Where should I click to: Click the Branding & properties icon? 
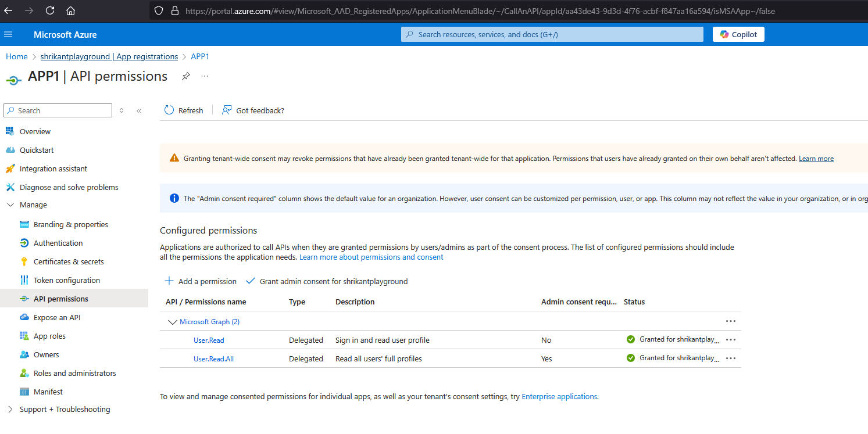(x=24, y=224)
